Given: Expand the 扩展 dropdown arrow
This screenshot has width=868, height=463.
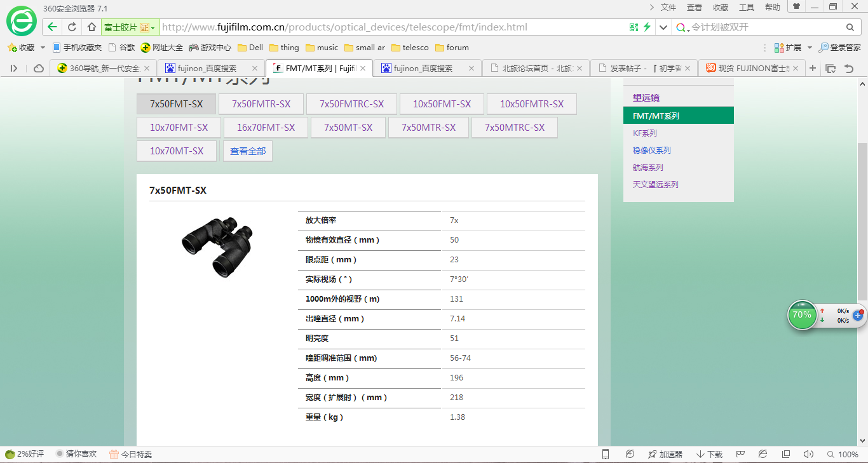Looking at the screenshot, I should coord(810,48).
